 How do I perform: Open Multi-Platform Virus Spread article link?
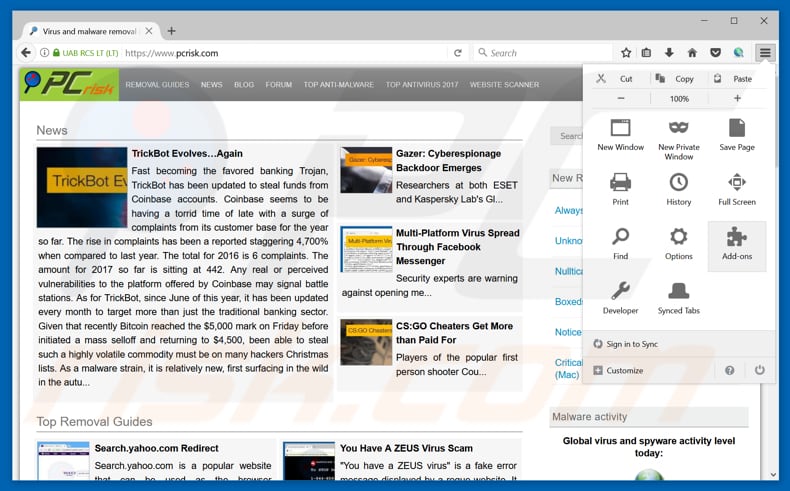pyautogui.click(x=457, y=247)
